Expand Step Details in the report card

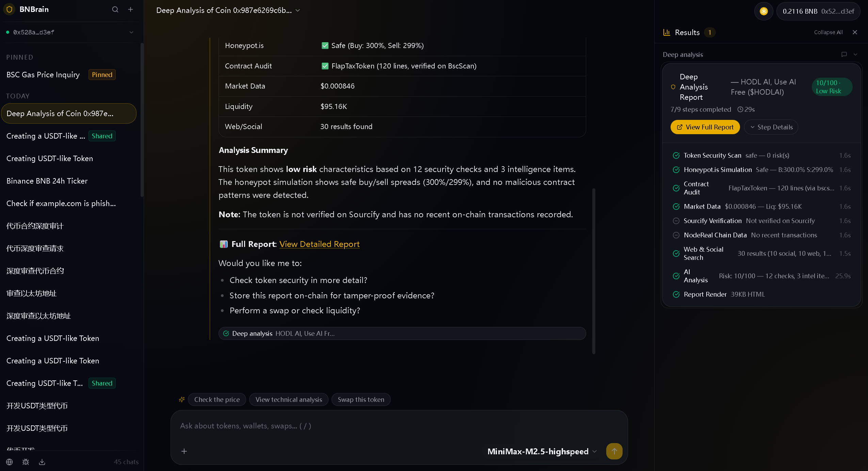[771, 127]
